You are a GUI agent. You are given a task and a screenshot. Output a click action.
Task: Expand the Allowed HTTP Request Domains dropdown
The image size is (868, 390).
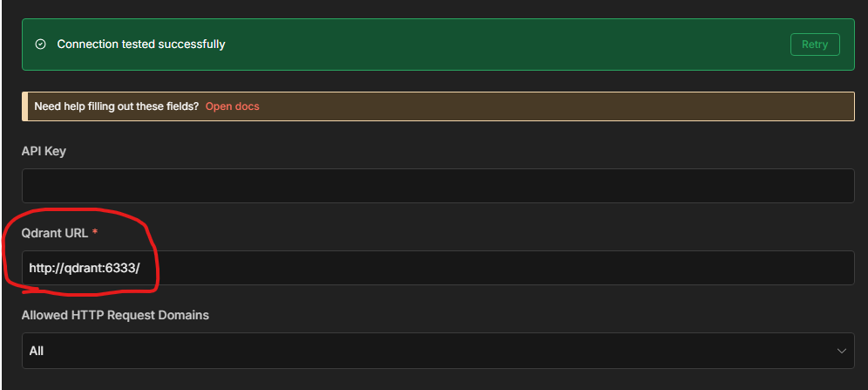point(437,351)
